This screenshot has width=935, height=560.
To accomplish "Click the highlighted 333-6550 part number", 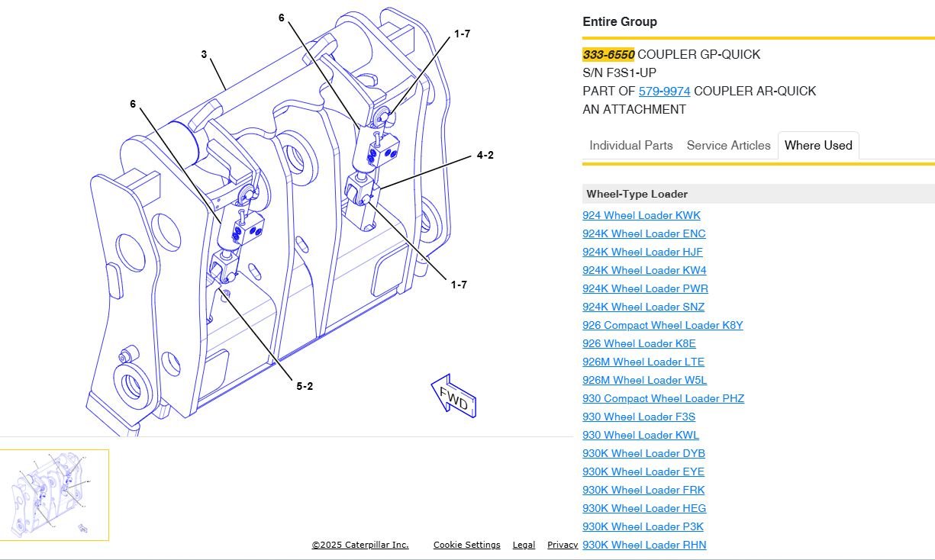I will [608, 55].
